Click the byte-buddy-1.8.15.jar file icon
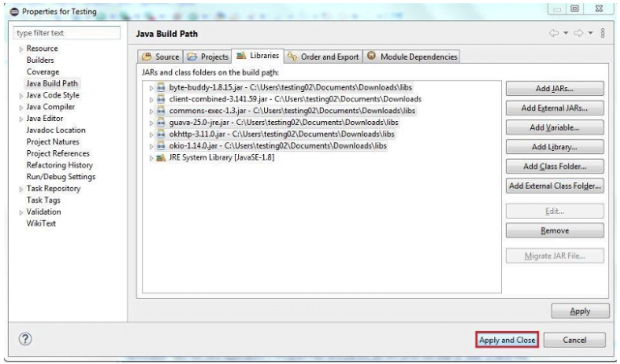Screen dimensions: 620x364 click(161, 87)
